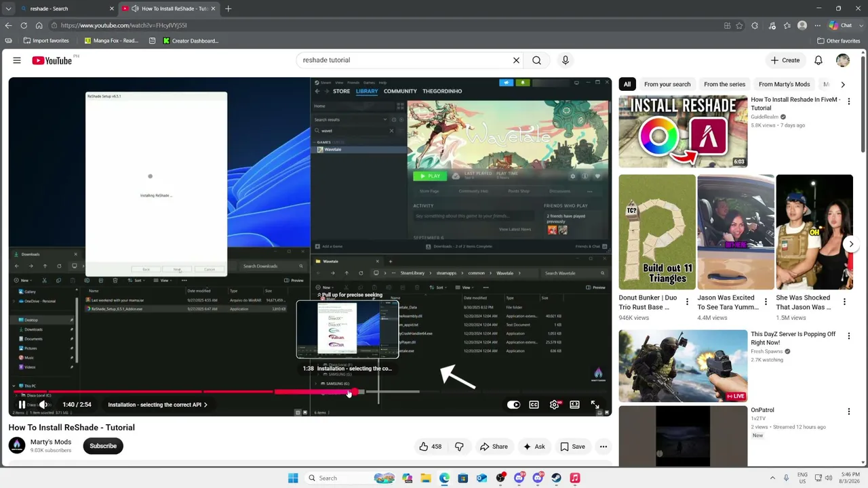Open the 'Import favorites' bookmark
This screenshot has width=868, height=488.
[46, 41]
